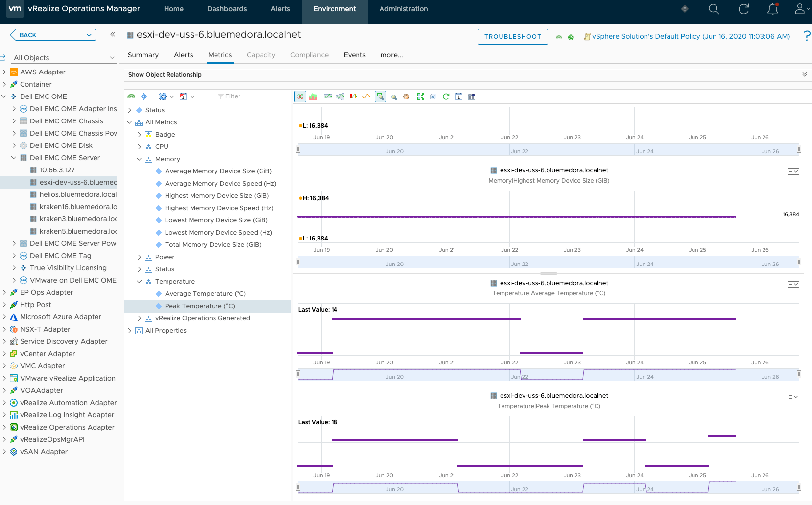
Task: Select vCenter Adapter in object tree
Action: pos(48,354)
